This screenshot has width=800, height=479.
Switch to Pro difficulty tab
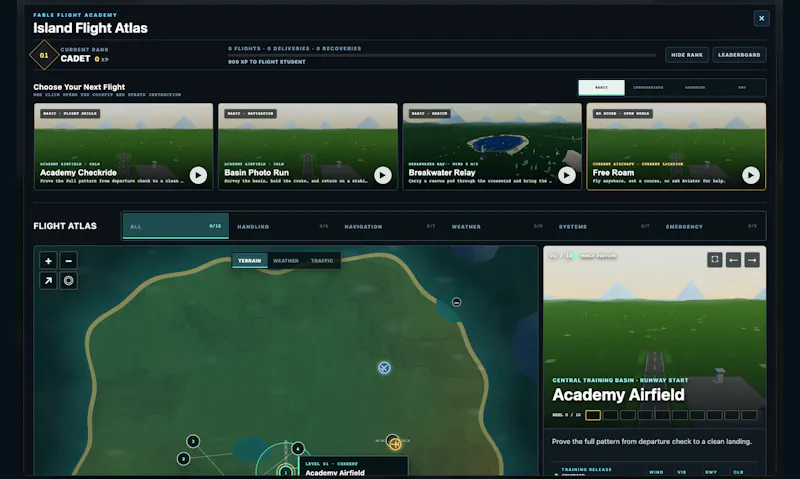(741, 87)
